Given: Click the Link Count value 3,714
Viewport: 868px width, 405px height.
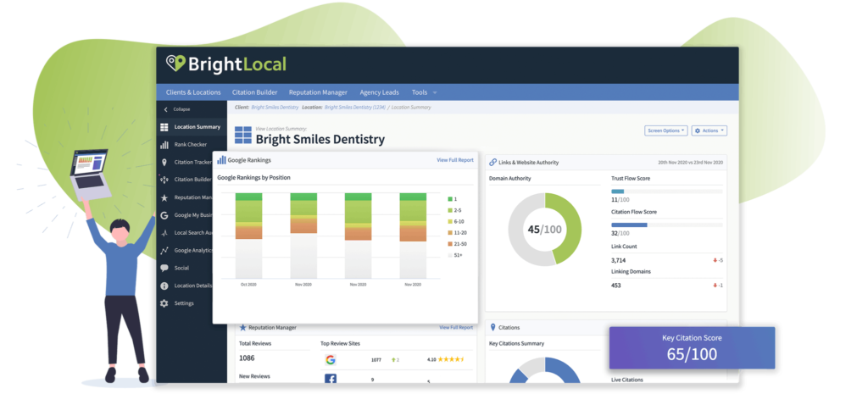Looking at the screenshot, I should 618,260.
